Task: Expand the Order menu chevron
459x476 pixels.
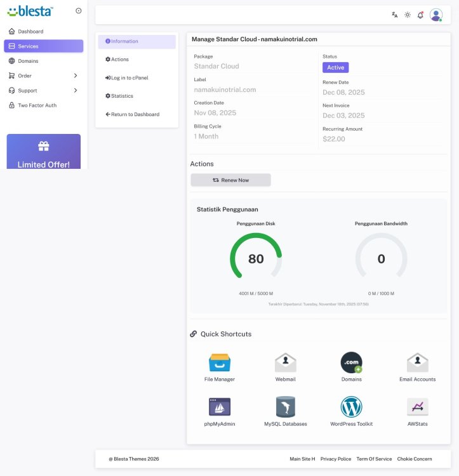Action: pyautogui.click(x=76, y=76)
